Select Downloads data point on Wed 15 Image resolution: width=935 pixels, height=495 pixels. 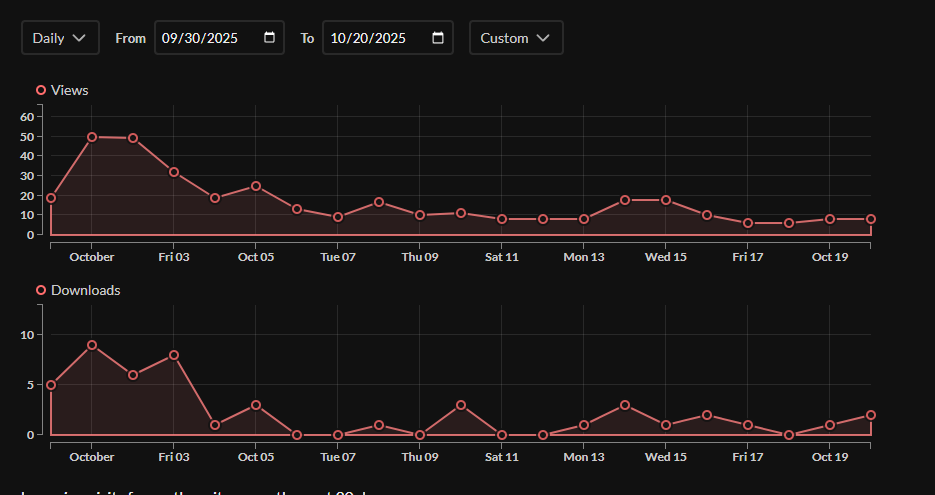(666, 425)
